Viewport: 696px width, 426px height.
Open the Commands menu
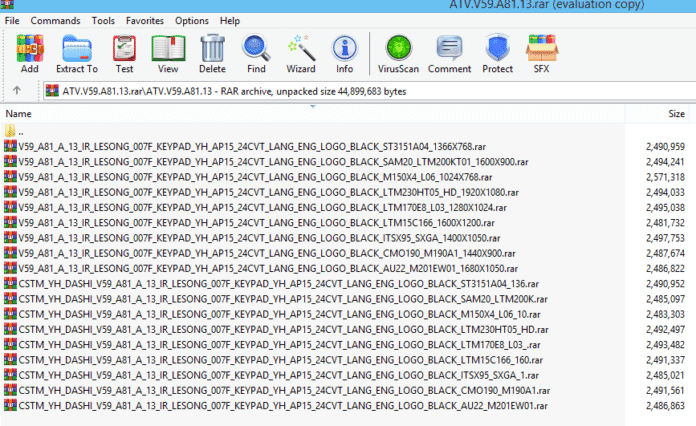pos(55,20)
